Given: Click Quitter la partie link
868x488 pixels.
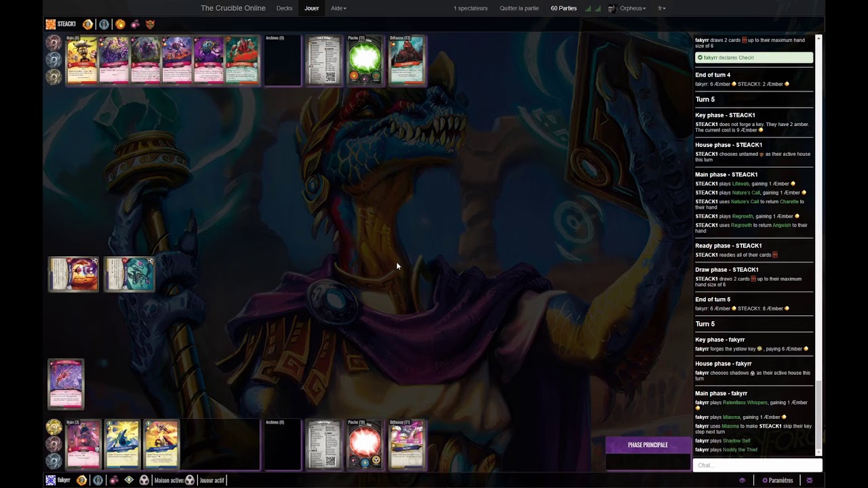Looking at the screenshot, I should click(519, 8).
